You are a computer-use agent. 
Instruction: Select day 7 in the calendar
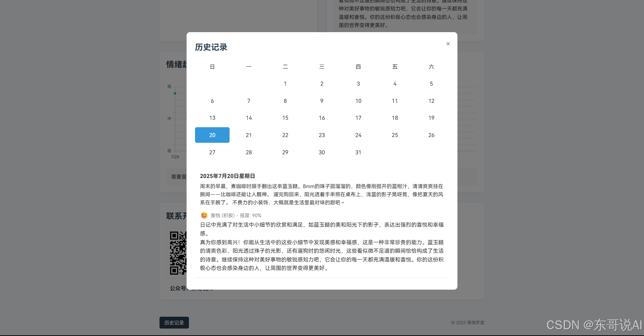pyautogui.click(x=249, y=101)
